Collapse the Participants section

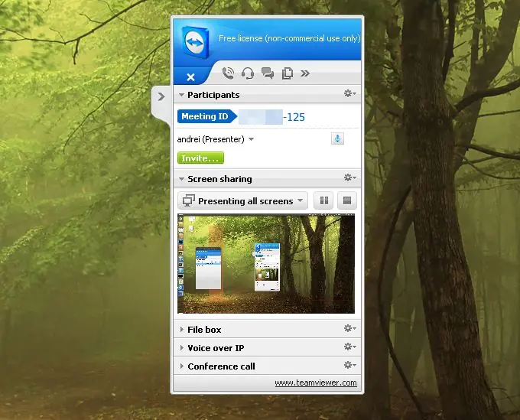pyautogui.click(x=181, y=95)
